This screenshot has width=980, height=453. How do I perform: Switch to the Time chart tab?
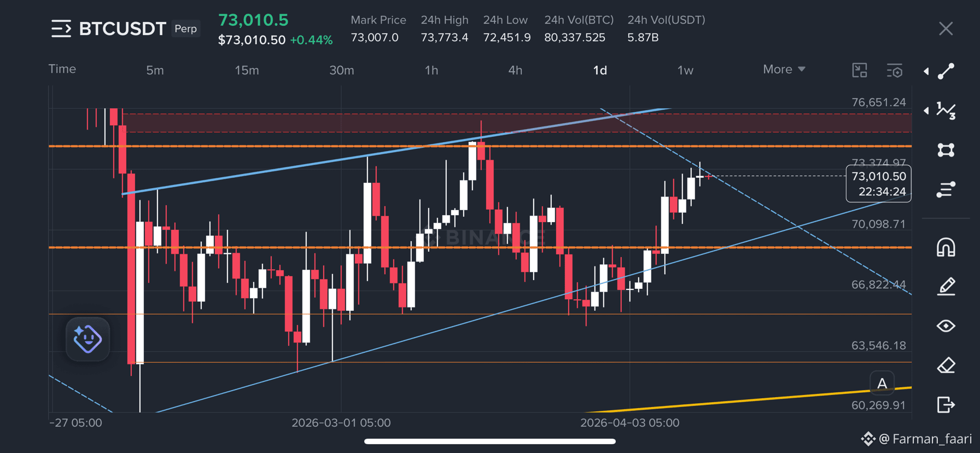62,69
